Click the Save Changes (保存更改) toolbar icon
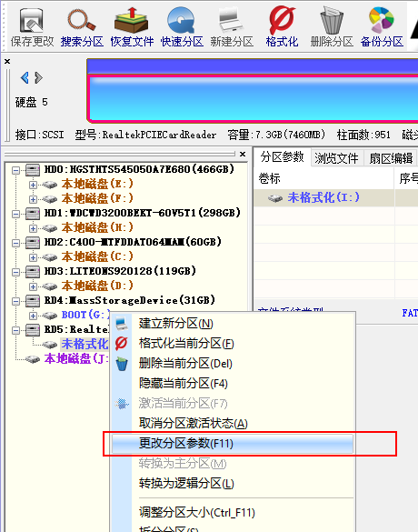This screenshot has width=418, height=532. tap(32, 27)
